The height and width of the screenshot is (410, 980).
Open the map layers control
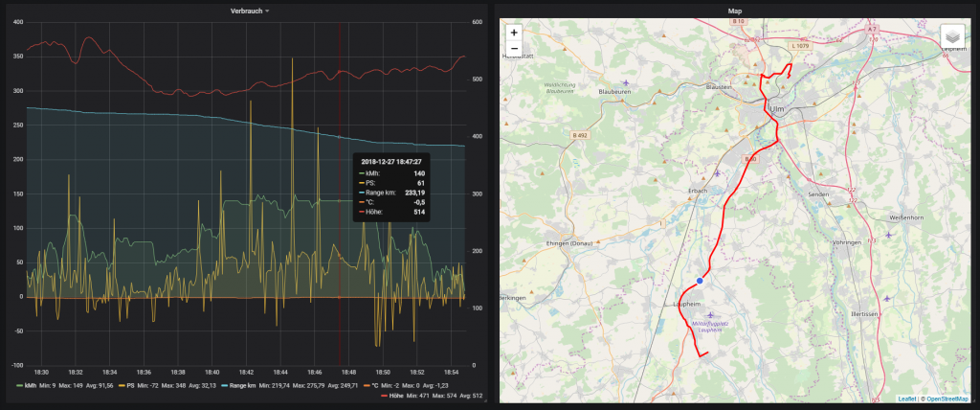pyautogui.click(x=952, y=36)
